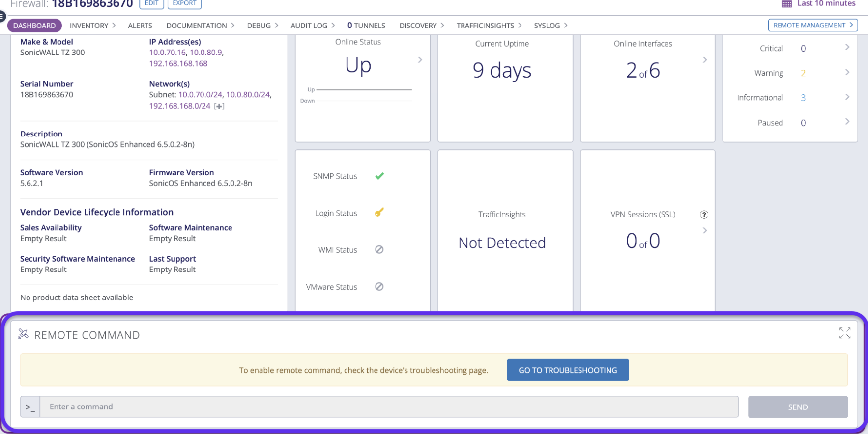Expand the Informational alerts chevron
The width and height of the screenshot is (868, 434).
click(847, 97)
